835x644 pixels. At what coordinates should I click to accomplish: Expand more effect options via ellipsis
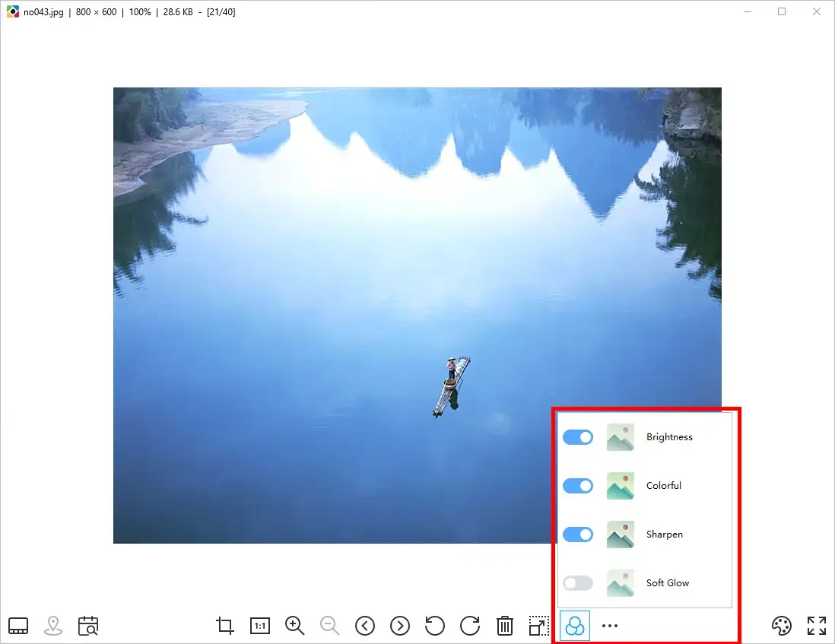tap(609, 626)
